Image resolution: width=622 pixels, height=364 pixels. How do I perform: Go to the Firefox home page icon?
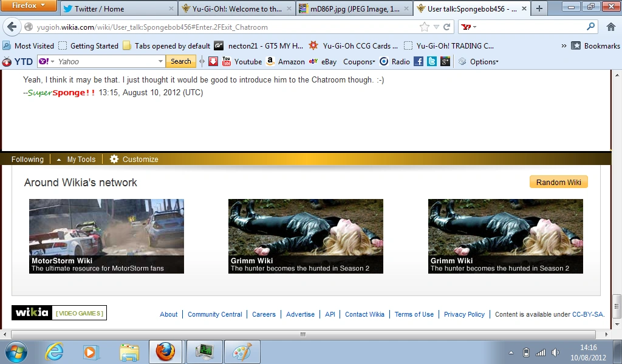[611, 27]
